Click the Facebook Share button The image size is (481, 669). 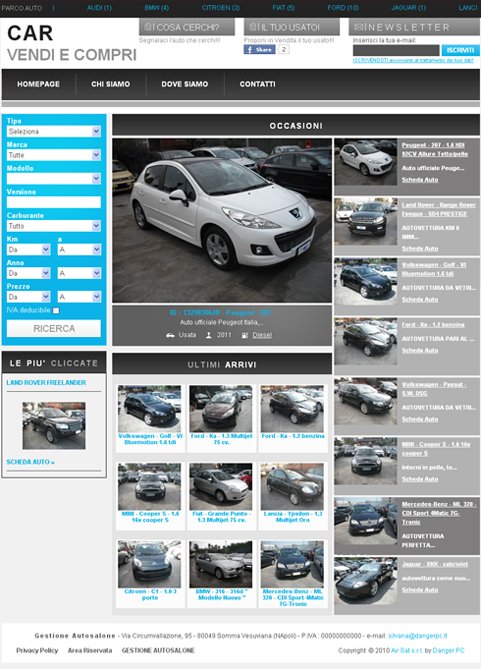click(259, 49)
